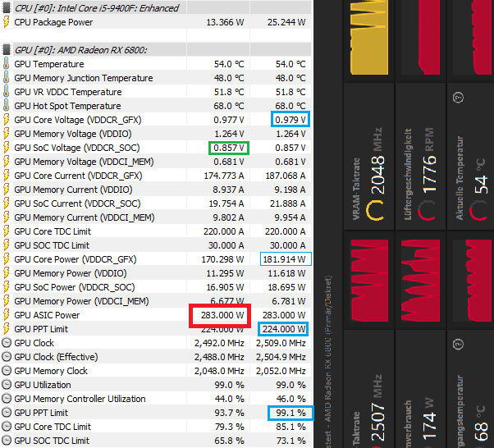Open the Aktuelle Temperatur 54 °C tile
Image resolution: width=494 pixels, height=448 pixels.
(471, 156)
